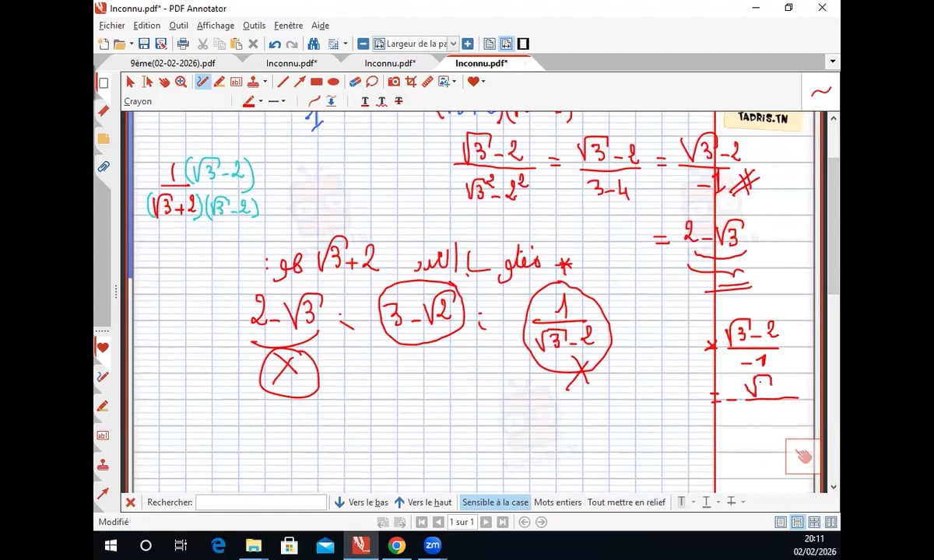Click the page number '1 sur 1' field
934x560 pixels.
(x=462, y=522)
